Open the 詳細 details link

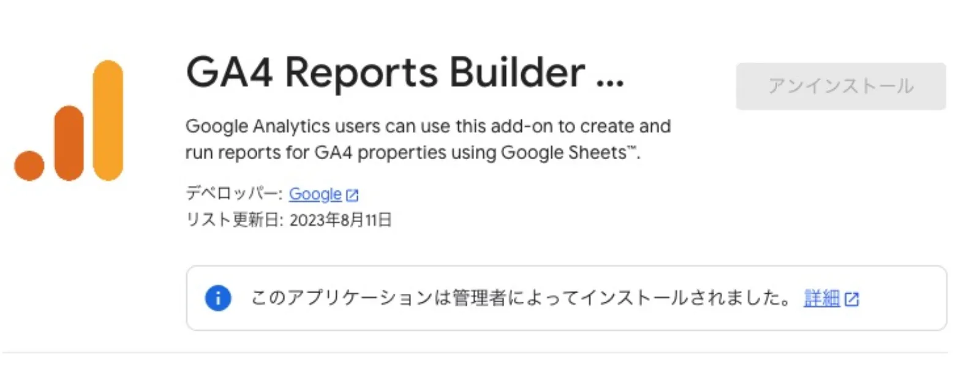[821, 298]
